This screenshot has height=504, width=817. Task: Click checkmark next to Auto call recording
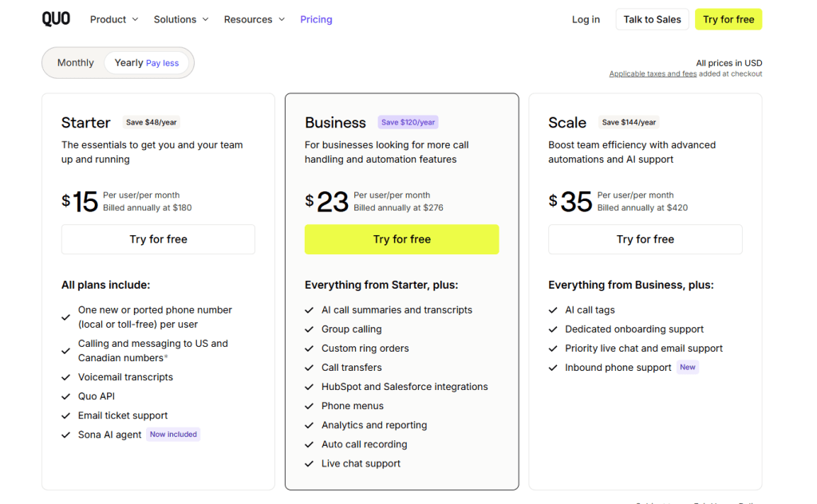(x=310, y=444)
